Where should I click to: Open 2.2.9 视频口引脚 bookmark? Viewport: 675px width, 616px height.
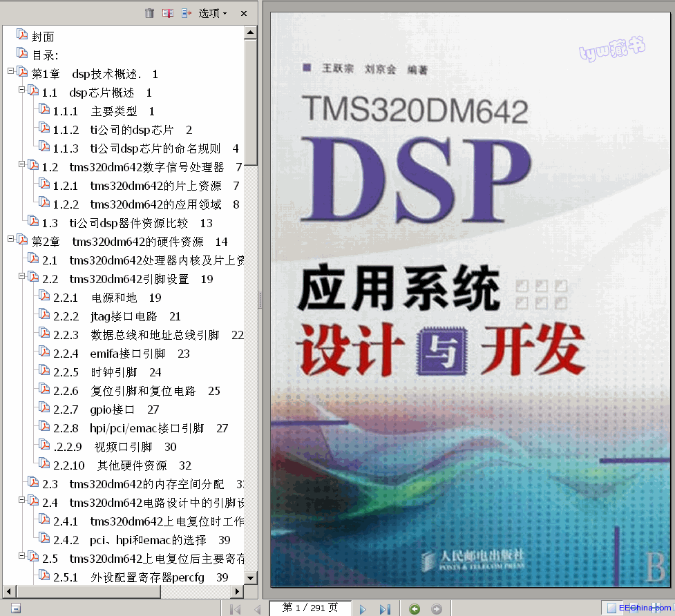pyautogui.click(x=115, y=447)
